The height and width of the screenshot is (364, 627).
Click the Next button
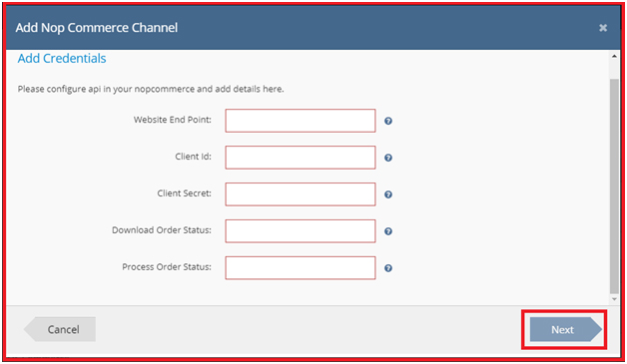pyautogui.click(x=565, y=329)
